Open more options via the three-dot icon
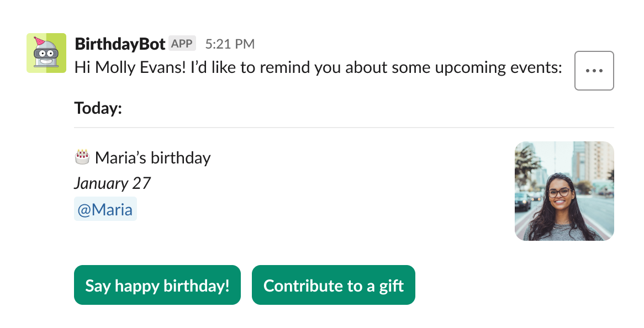Image resolution: width=644 pixels, height=328 pixels. tap(594, 71)
